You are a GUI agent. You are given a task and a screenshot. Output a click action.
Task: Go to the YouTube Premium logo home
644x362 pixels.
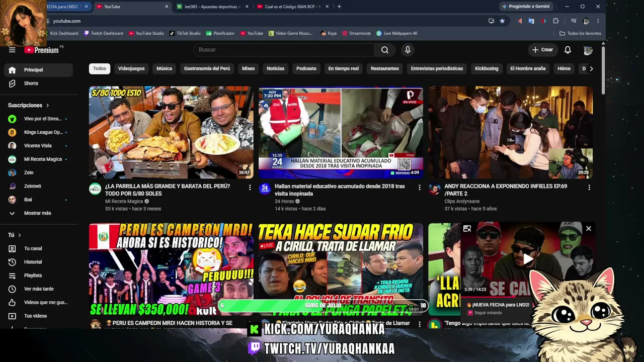tap(42, 50)
